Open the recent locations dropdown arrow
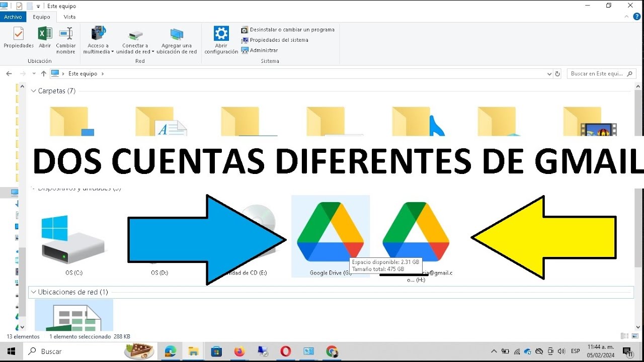 [x=34, y=74]
